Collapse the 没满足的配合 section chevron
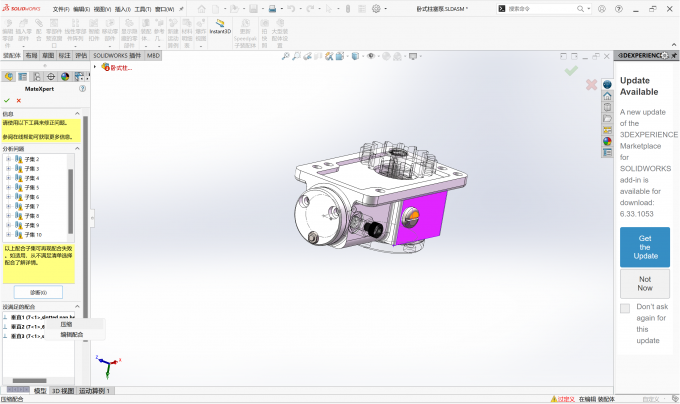 77,306
